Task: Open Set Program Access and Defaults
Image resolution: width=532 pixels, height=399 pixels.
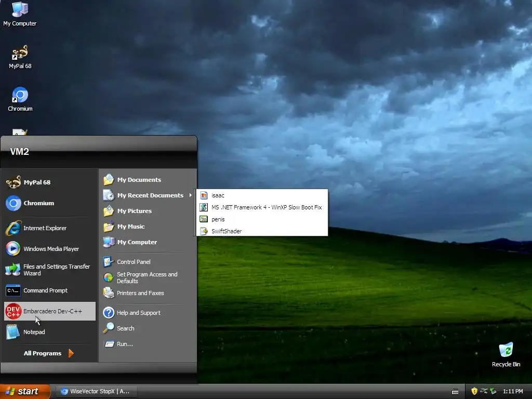Action: click(148, 277)
